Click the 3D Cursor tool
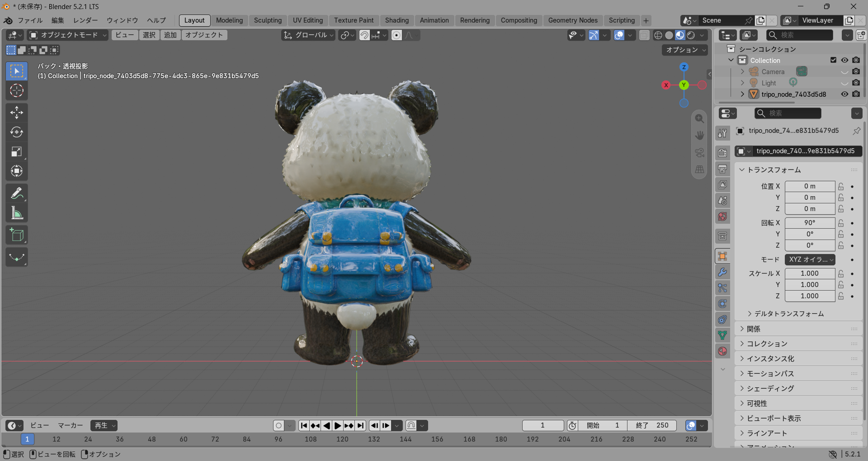The width and height of the screenshot is (868, 461). [x=17, y=90]
